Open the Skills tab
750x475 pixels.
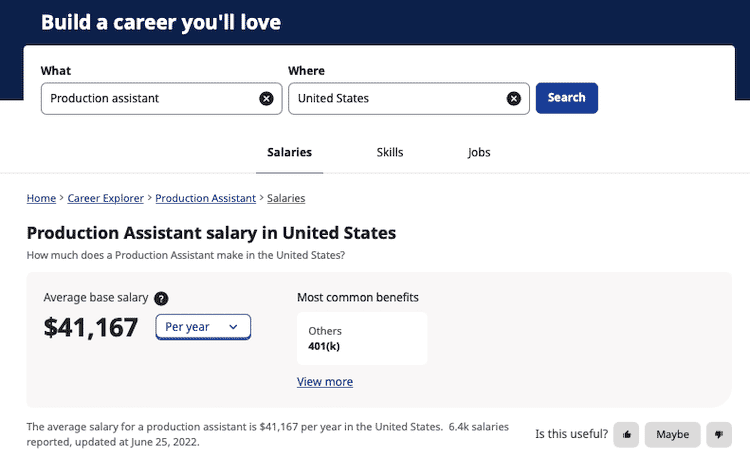click(390, 153)
